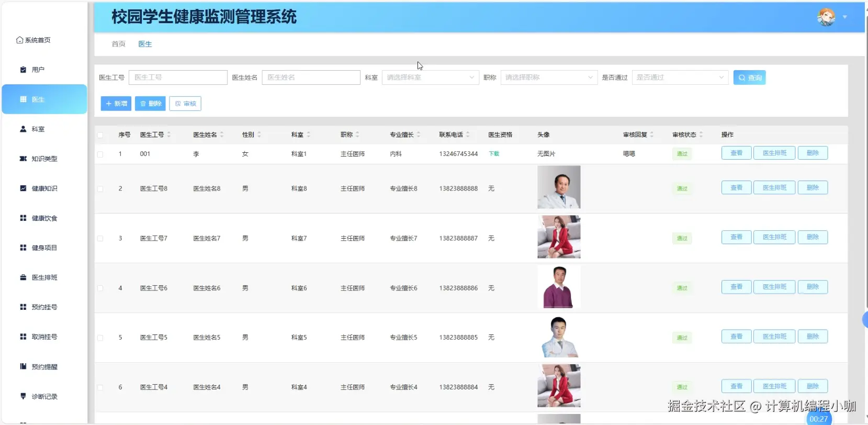The image size is (868, 425).
Task: Click 下载 link for doctor 001 qualification
Action: click(494, 154)
